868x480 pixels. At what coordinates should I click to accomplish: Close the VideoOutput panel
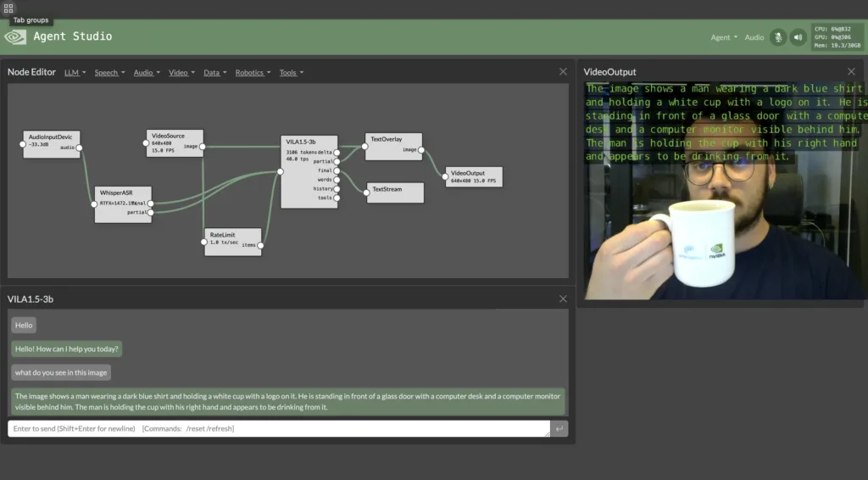tap(851, 72)
